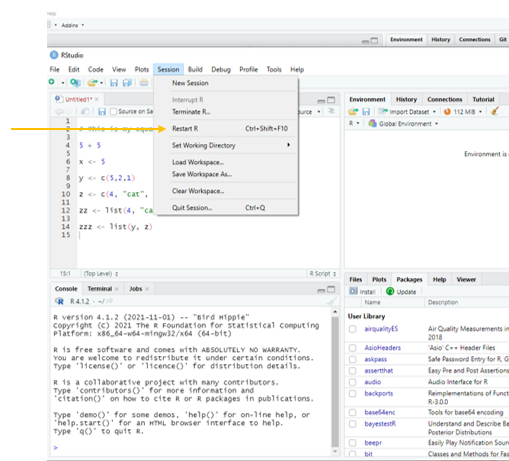
Task: Click the broom icon to clear Environment objects
Action: point(495,111)
